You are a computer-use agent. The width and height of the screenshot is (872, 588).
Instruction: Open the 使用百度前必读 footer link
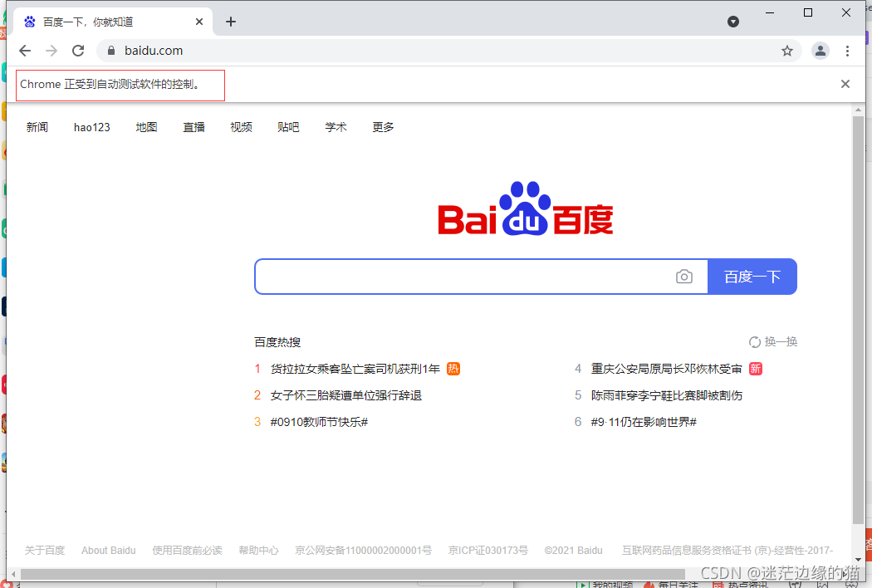[x=188, y=550]
